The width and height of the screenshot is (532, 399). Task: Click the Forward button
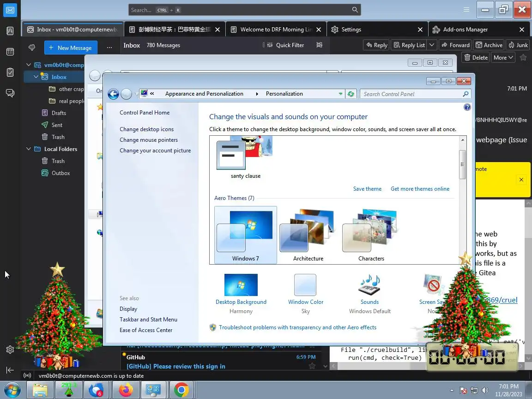(455, 45)
